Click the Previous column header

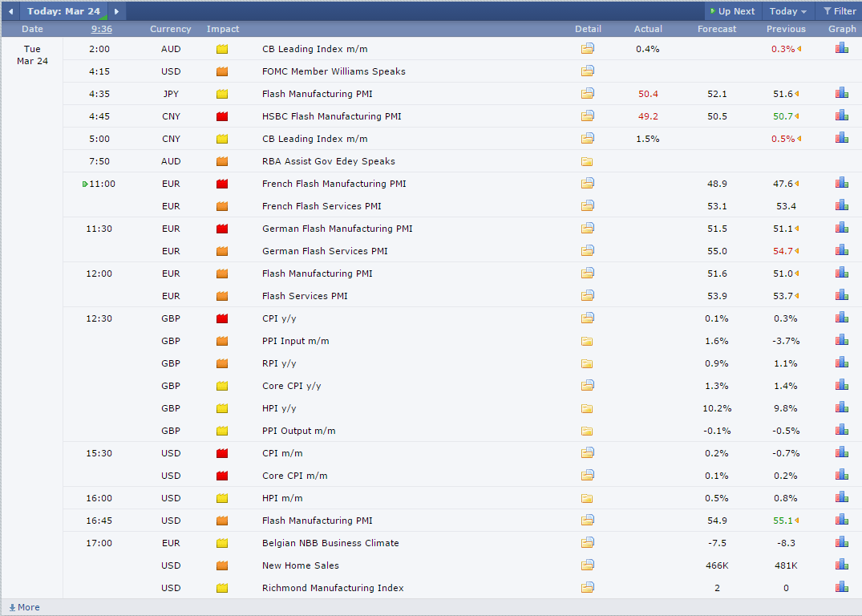click(x=786, y=29)
